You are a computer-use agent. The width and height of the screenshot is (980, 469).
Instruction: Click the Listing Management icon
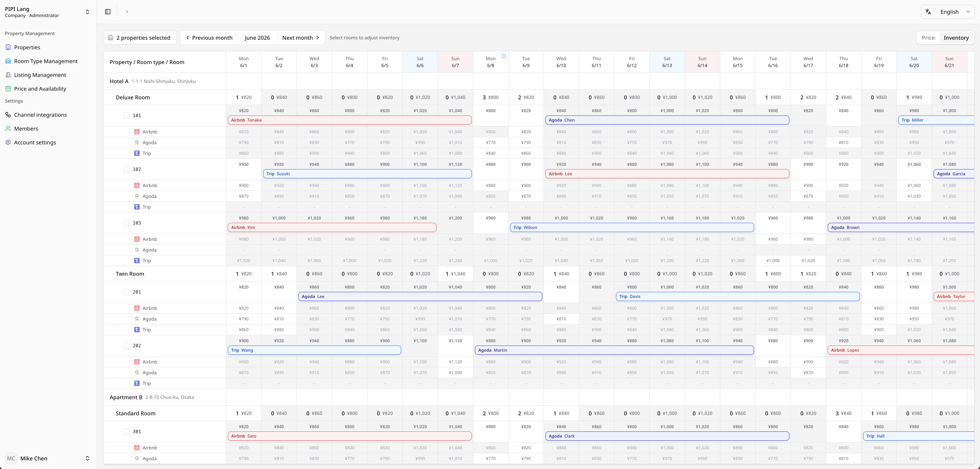8,75
